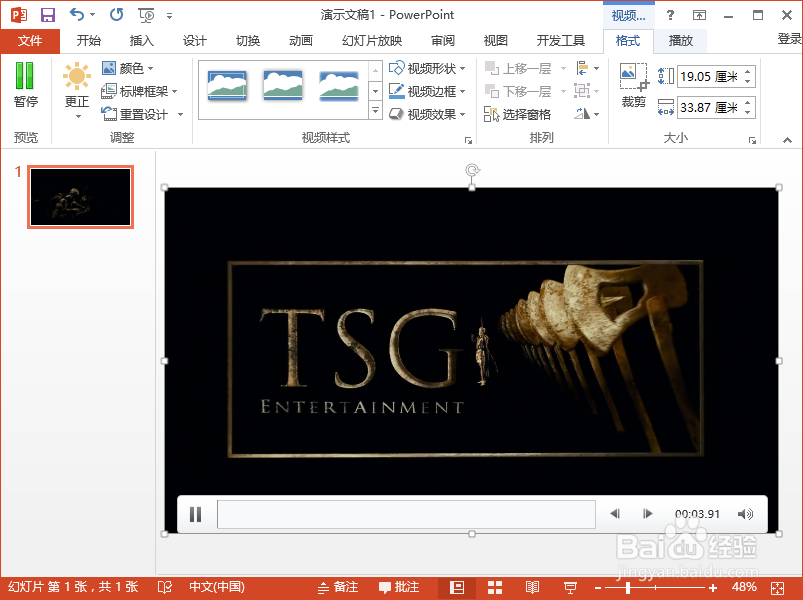Mute the video audio icon
This screenshot has width=803, height=600.
click(x=745, y=513)
